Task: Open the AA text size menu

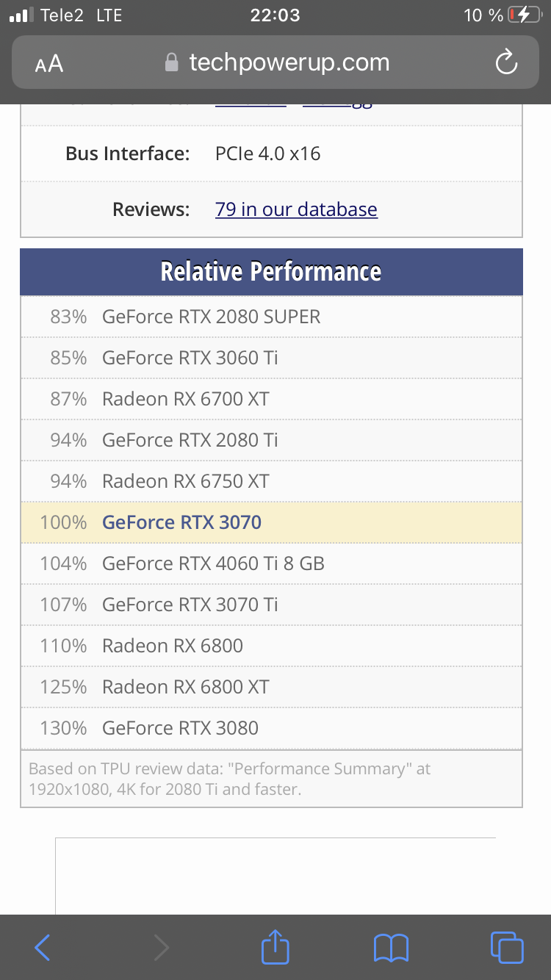Action: click(x=49, y=64)
